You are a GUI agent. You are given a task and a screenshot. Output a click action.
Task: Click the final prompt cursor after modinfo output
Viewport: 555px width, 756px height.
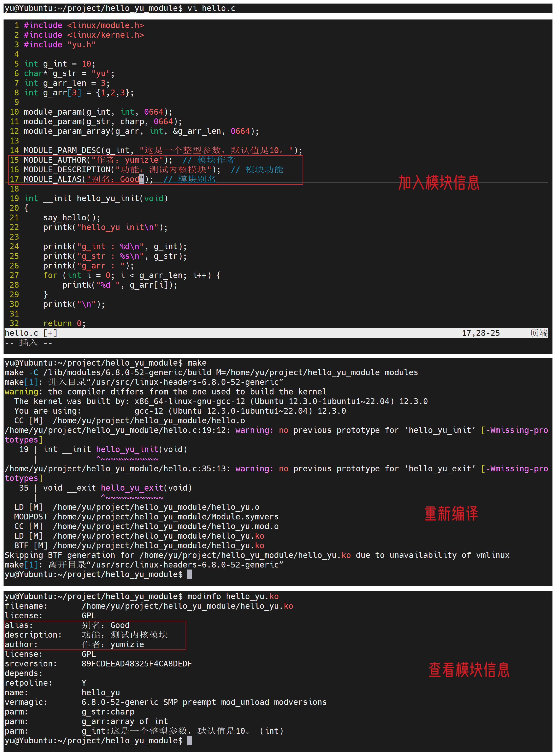190,741
